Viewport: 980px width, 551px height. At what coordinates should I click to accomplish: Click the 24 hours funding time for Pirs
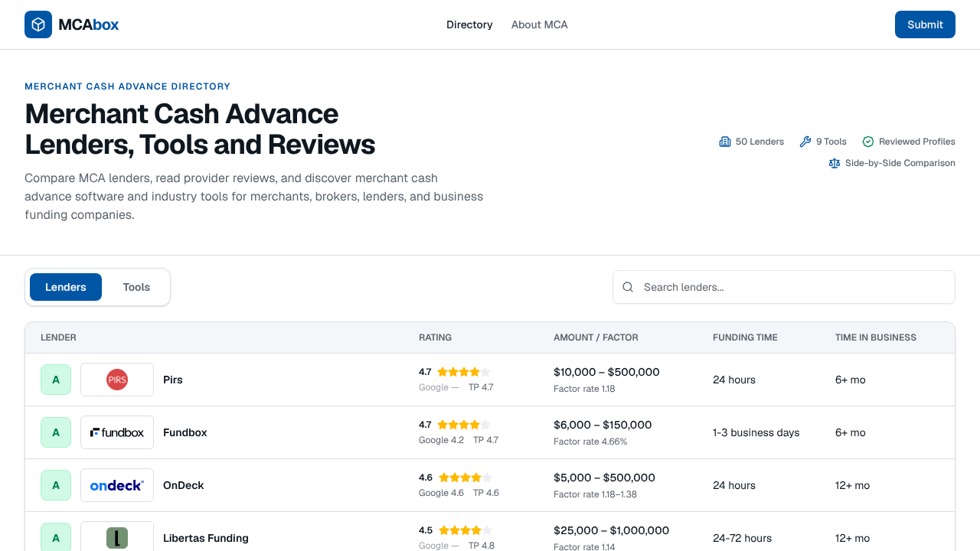coord(734,380)
